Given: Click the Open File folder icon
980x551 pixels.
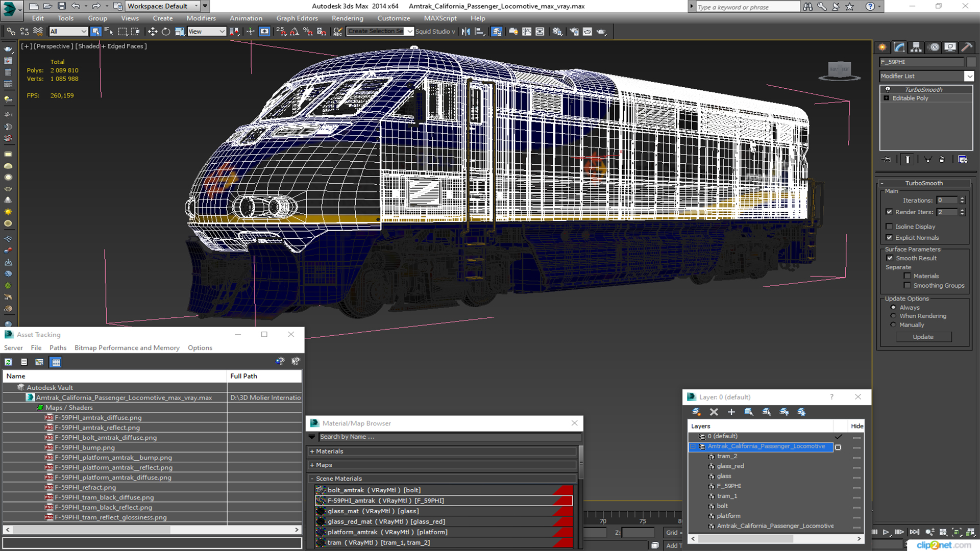Looking at the screenshot, I should coord(47,6).
